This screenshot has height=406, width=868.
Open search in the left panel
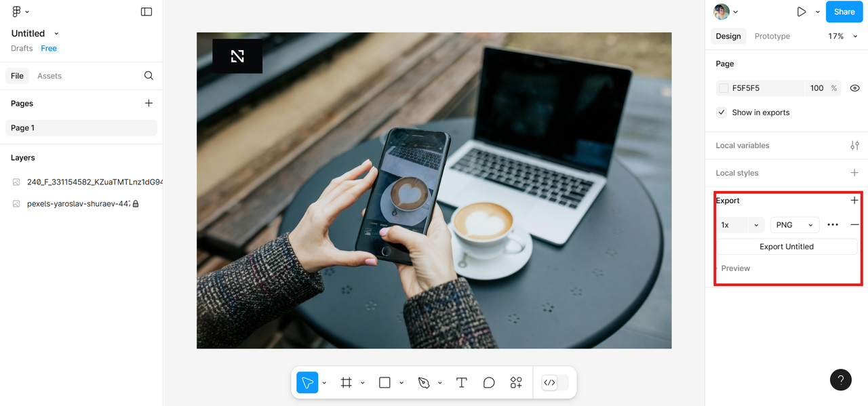[x=149, y=76]
